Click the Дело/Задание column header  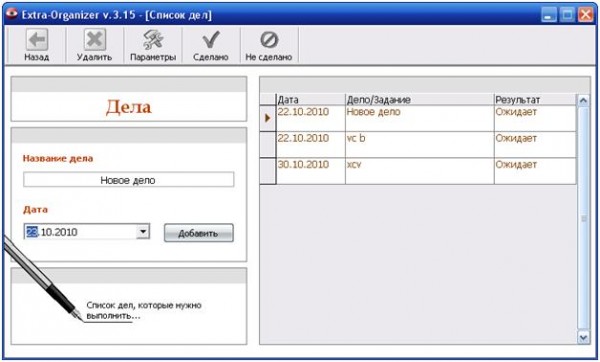click(x=419, y=100)
